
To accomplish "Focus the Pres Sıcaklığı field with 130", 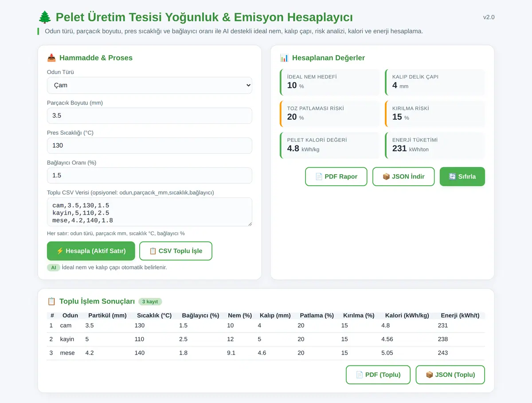I will tap(149, 145).
